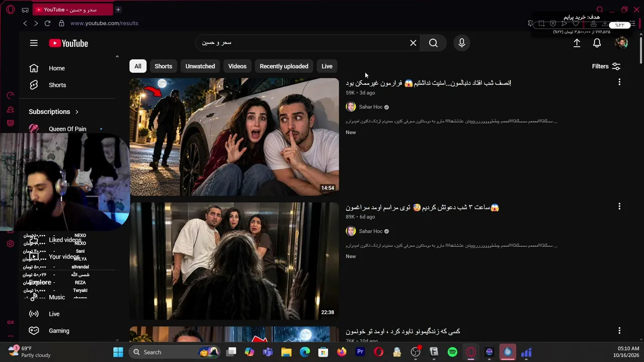Select the All filter chip
The width and height of the screenshot is (644, 362).
138,66
